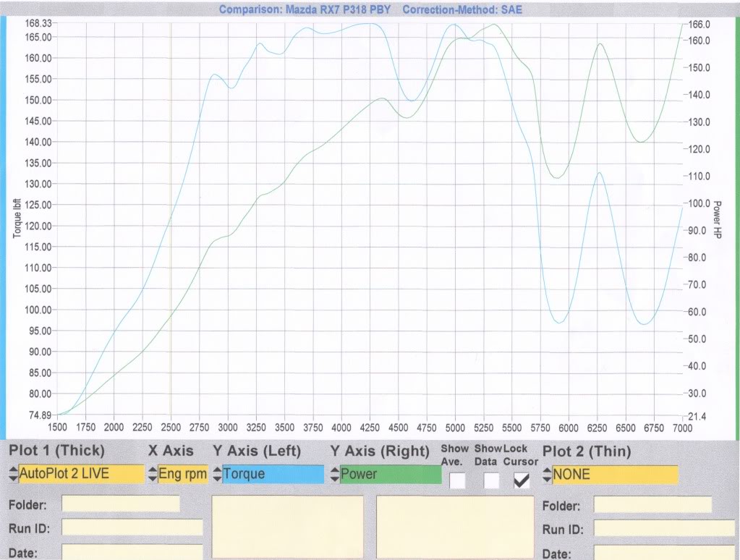Tick the Show Data checkbox
The height and width of the screenshot is (560, 740).
[x=491, y=480]
